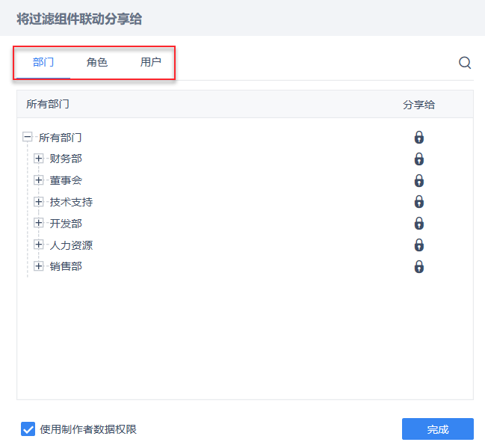Screen dimensions: 485x448
Task: Toggle lock icon for 所有部门 row
Action: [419, 138]
